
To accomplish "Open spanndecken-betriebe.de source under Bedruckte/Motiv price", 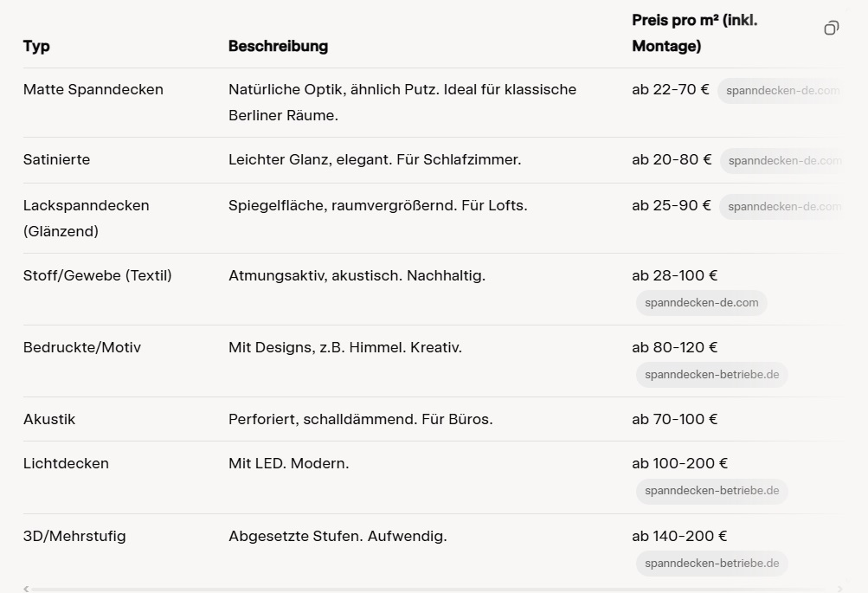I will 711,375.
